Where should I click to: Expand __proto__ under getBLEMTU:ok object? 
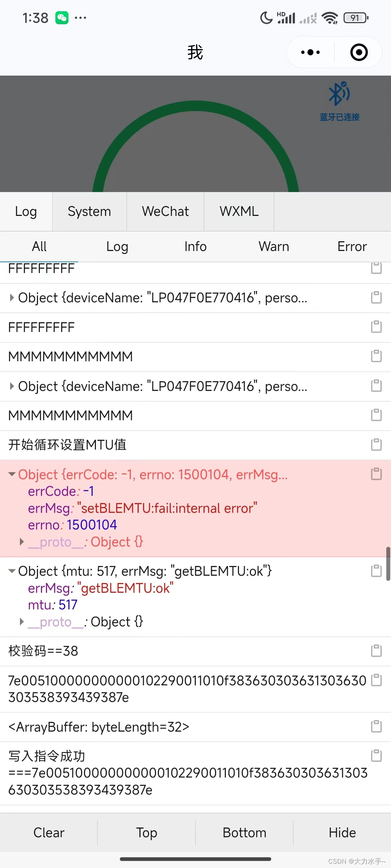tap(22, 622)
